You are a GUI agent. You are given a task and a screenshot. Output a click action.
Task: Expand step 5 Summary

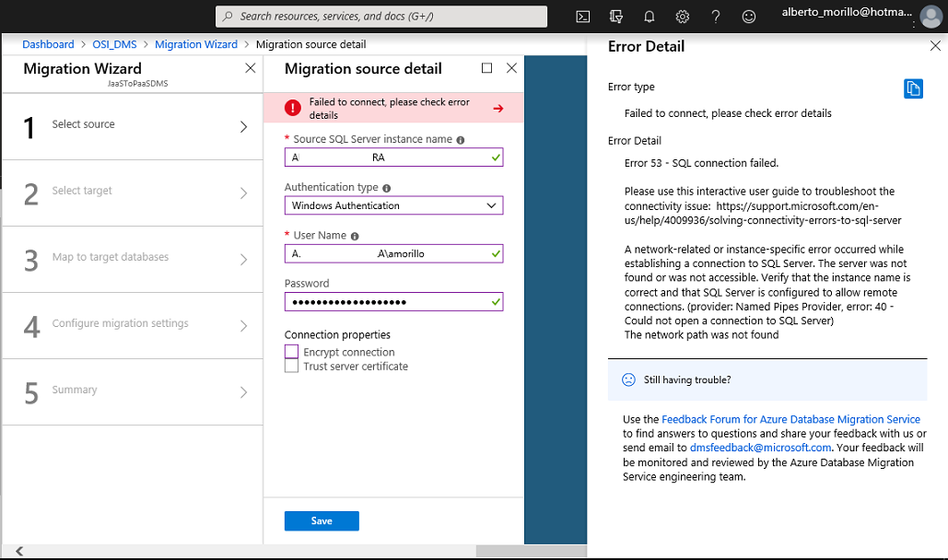point(133,392)
